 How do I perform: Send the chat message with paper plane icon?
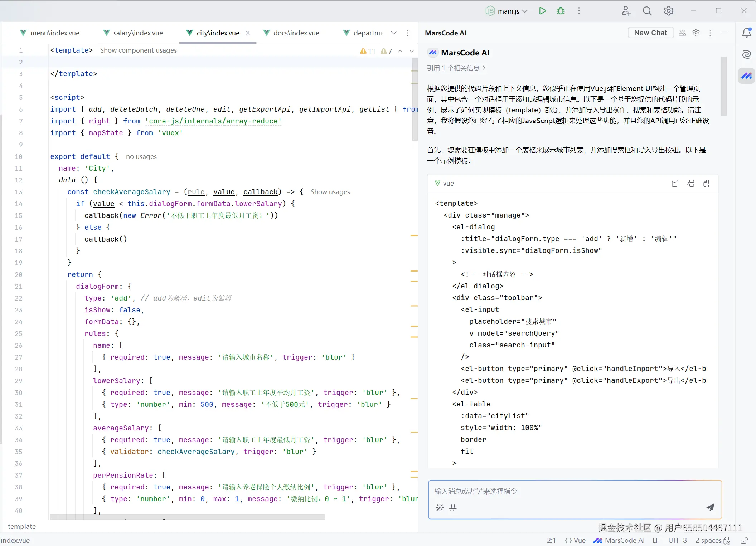710,507
